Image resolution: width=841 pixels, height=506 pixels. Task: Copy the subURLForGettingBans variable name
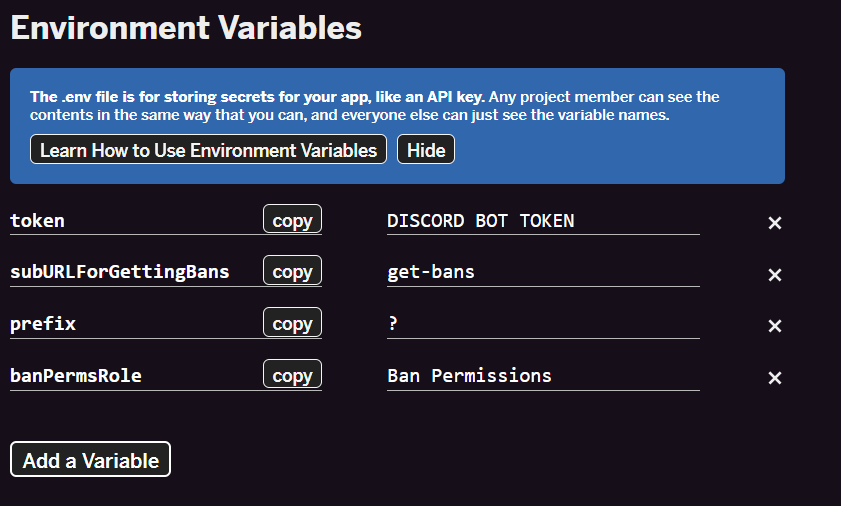point(292,271)
